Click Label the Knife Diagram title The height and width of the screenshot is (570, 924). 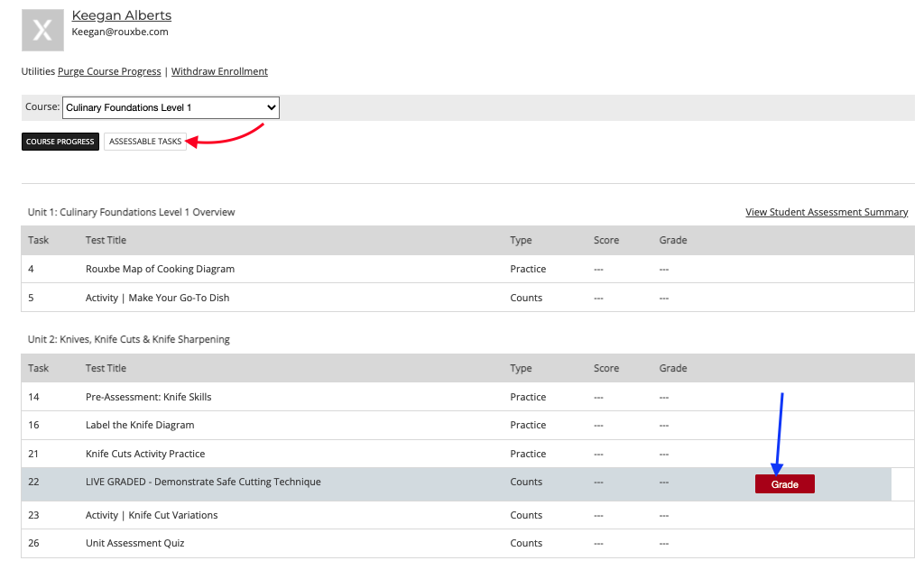tap(140, 425)
